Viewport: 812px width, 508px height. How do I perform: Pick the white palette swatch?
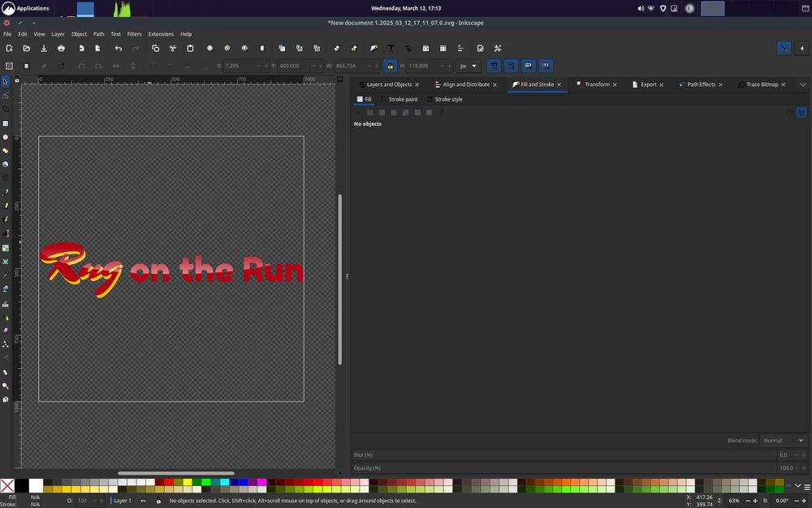(x=36, y=486)
